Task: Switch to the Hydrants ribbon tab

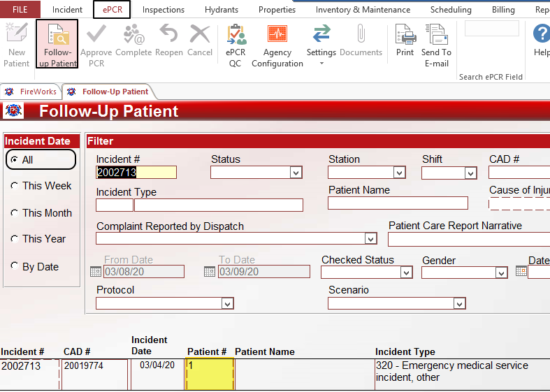Action: pos(222,10)
